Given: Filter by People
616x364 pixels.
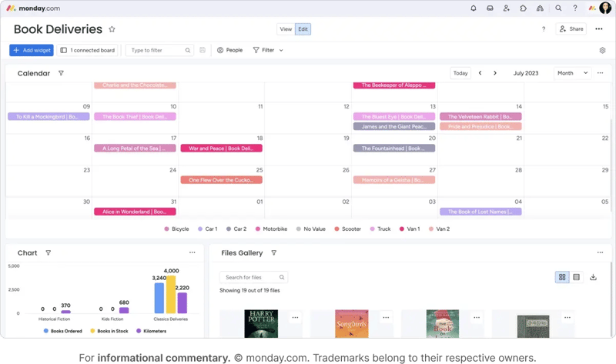Looking at the screenshot, I should (x=229, y=50).
